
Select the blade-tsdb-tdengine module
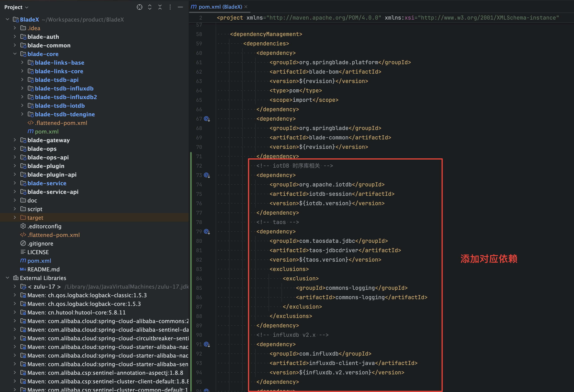65,114
